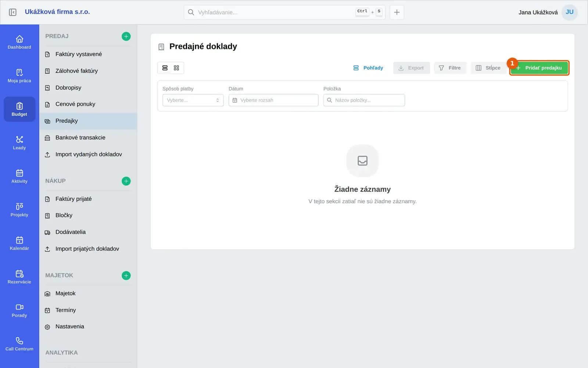Open the Projekty module
588x368 pixels.
click(x=19, y=210)
